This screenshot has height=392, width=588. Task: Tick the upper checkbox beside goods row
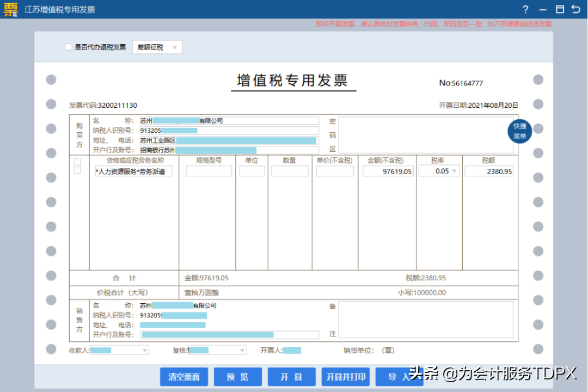(x=77, y=162)
